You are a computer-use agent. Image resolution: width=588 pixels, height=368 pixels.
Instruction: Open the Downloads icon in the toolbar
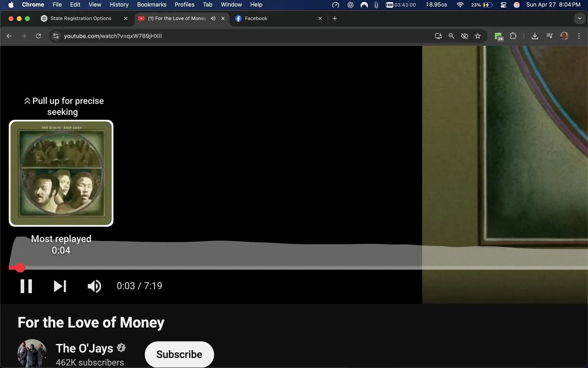tap(535, 36)
